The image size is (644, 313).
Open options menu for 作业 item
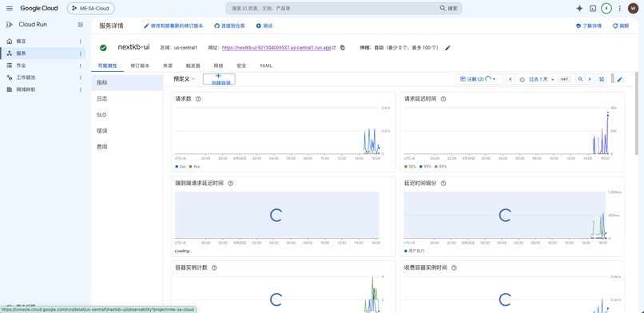81,65
